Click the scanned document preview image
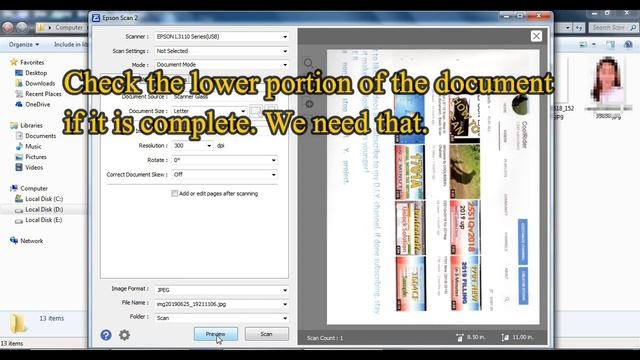The width and height of the screenshot is (640, 360). tap(433, 187)
